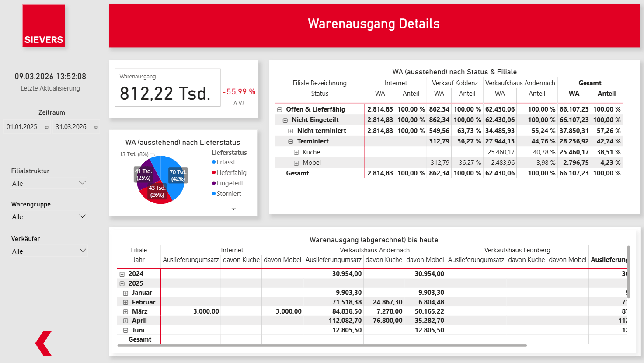Expand the Küche row
The width and height of the screenshot is (644, 363).
click(296, 153)
